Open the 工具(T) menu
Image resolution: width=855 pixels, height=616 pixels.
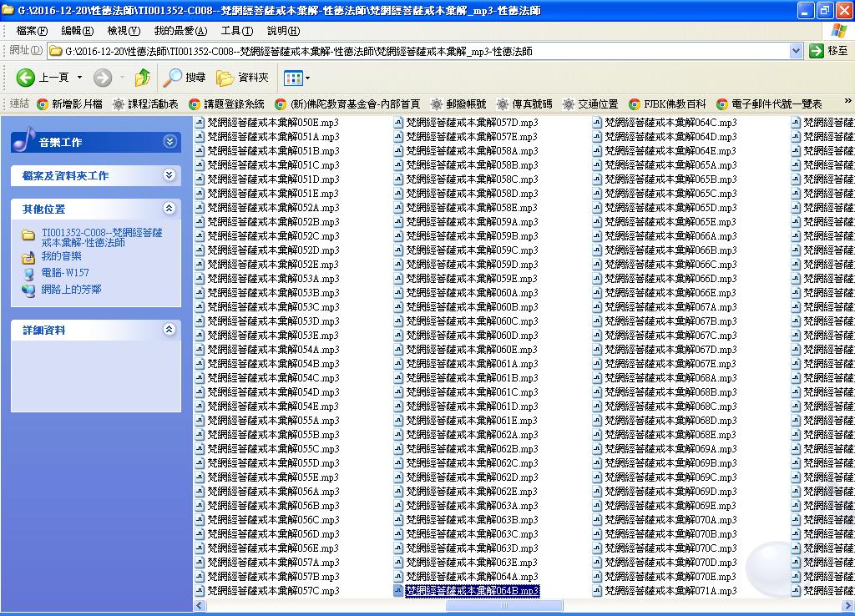(236, 31)
